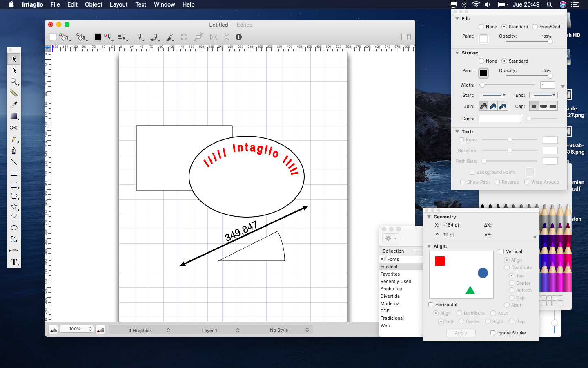Click the Info icon in toolbar
This screenshot has height=368, width=588.
point(239,37)
